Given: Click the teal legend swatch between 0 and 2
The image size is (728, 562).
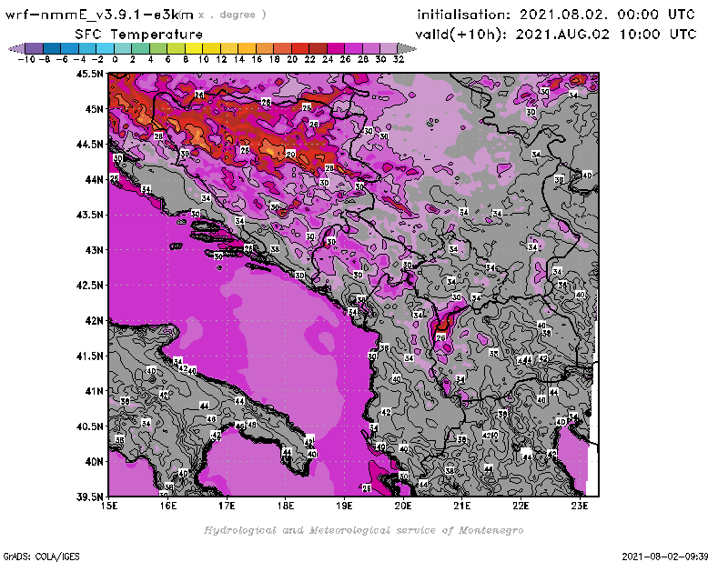Looking at the screenshot, I should coord(123,48).
